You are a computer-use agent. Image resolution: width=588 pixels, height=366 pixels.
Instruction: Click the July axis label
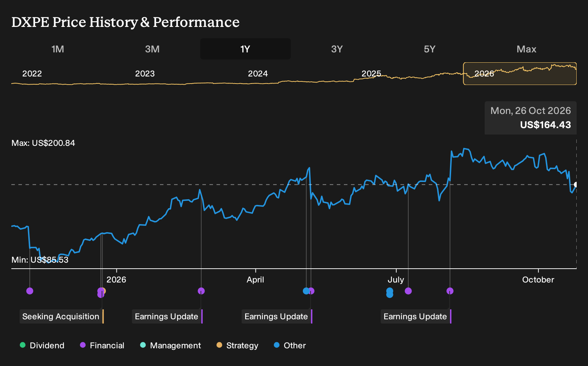(x=396, y=280)
